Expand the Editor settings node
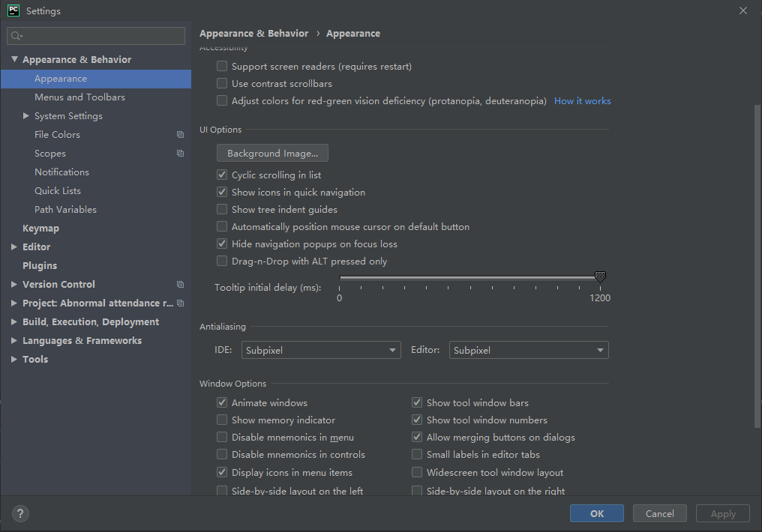 pos(14,247)
